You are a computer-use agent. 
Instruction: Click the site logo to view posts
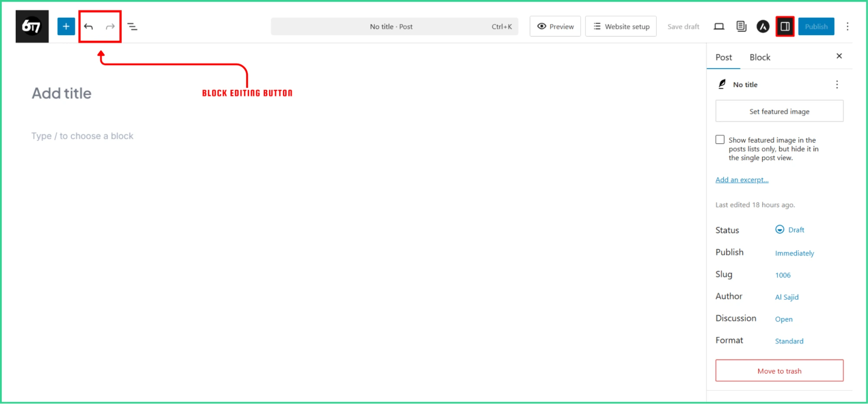(32, 26)
